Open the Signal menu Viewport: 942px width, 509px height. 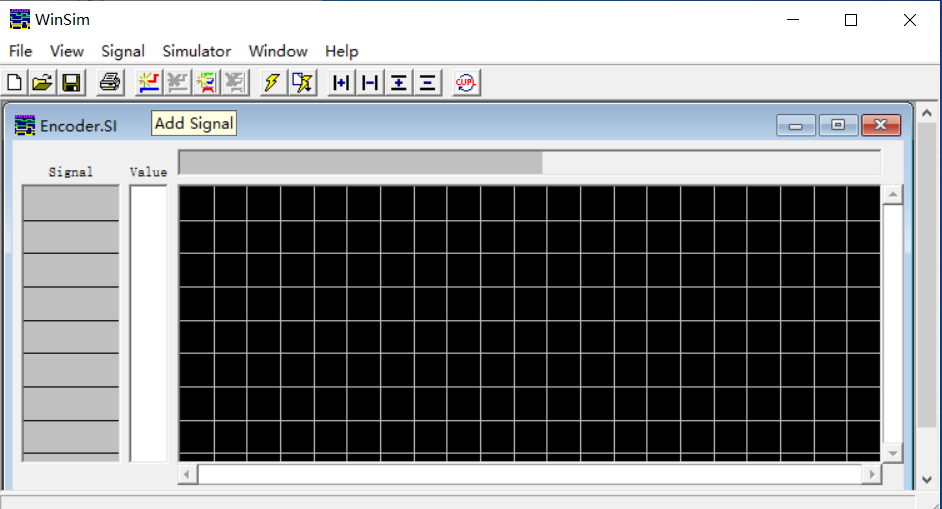(123, 51)
